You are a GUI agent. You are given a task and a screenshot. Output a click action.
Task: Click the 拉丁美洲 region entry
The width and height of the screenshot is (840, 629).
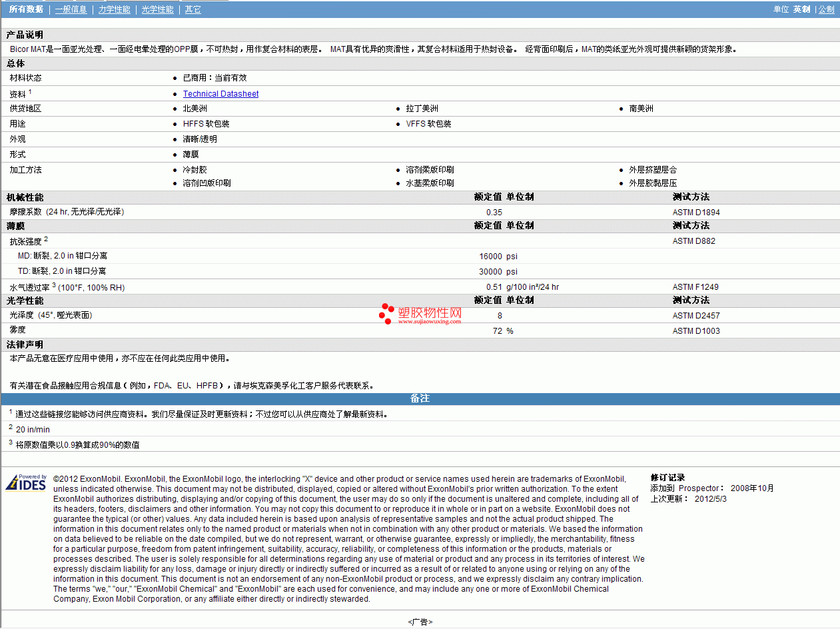(422, 109)
